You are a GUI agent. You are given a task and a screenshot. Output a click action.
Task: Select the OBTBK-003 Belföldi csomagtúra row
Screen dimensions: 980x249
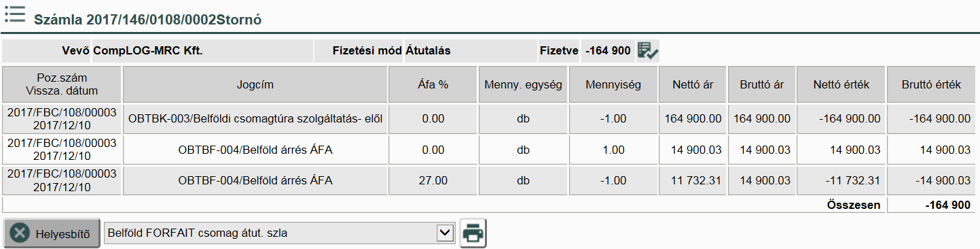(x=489, y=118)
